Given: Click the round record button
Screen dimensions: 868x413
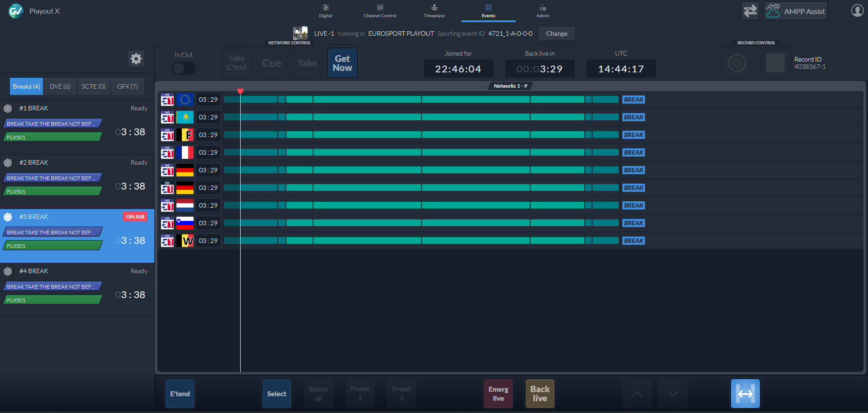Looking at the screenshot, I should tap(737, 63).
